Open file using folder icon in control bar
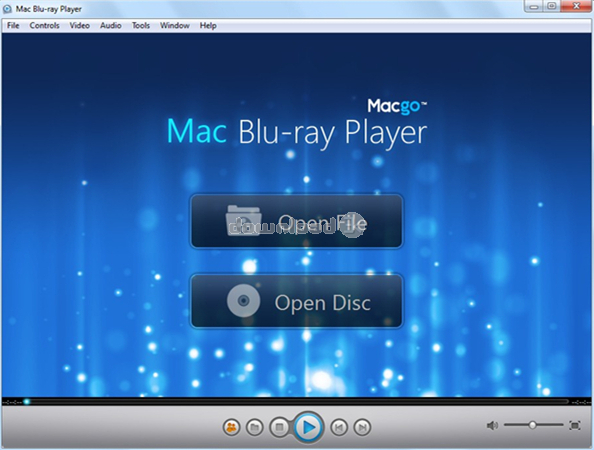The image size is (594, 450). (255, 427)
